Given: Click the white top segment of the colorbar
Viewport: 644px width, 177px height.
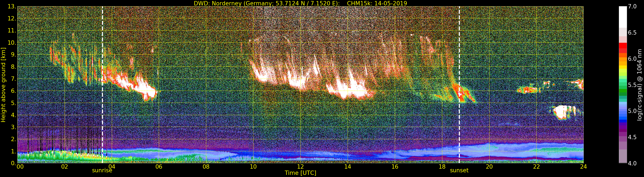Looking at the screenshot, I should 623,17.
